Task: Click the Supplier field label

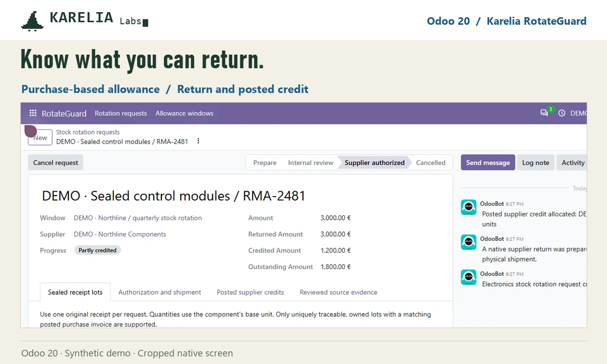Action: click(53, 234)
